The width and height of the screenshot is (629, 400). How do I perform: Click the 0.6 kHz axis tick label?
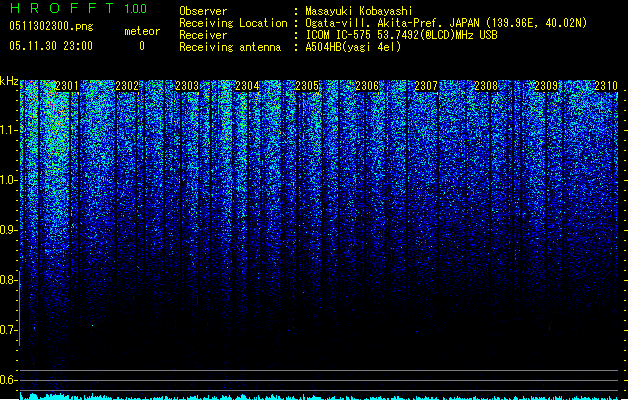(x=9, y=380)
